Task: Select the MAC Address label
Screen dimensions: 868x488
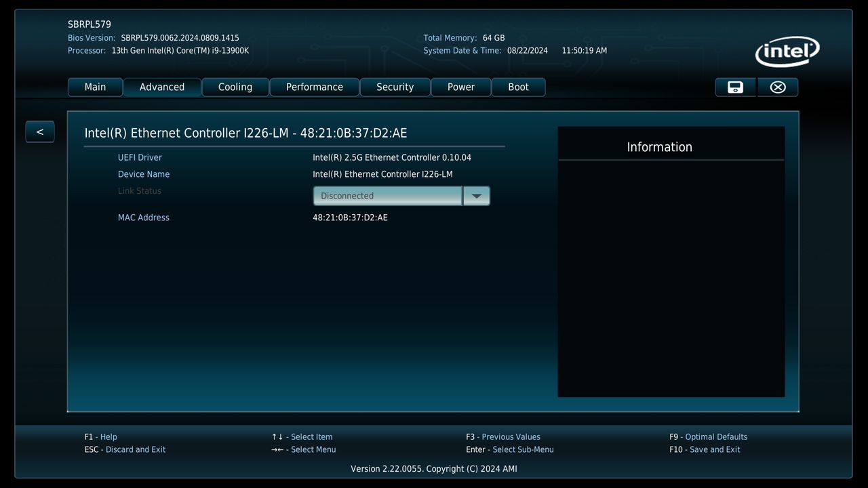Action: click(x=144, y=218)
